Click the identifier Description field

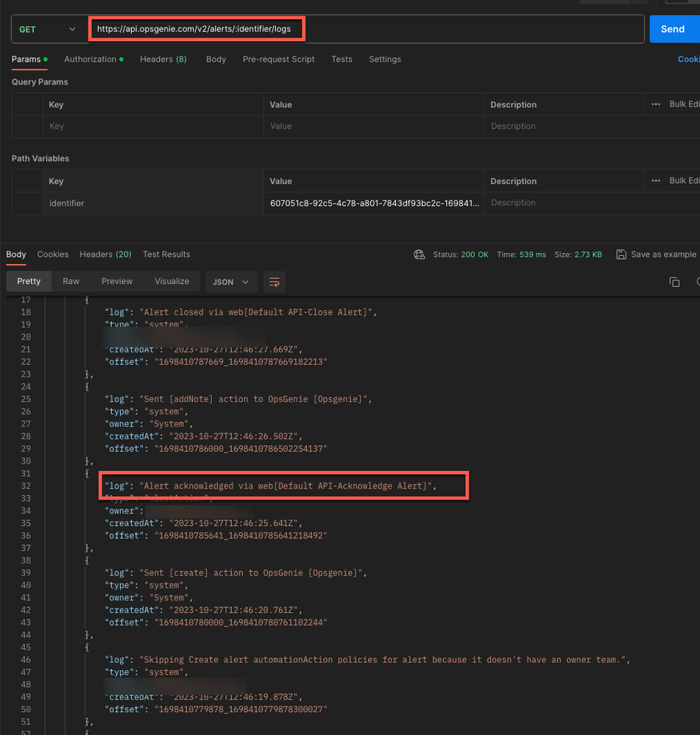(592, 203)
